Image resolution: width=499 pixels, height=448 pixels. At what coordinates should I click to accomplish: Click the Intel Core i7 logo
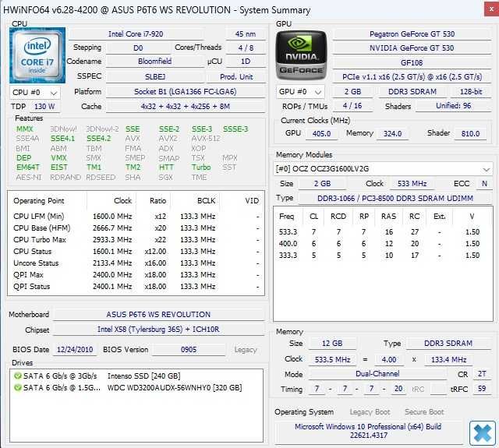click(x=37, y=55)
